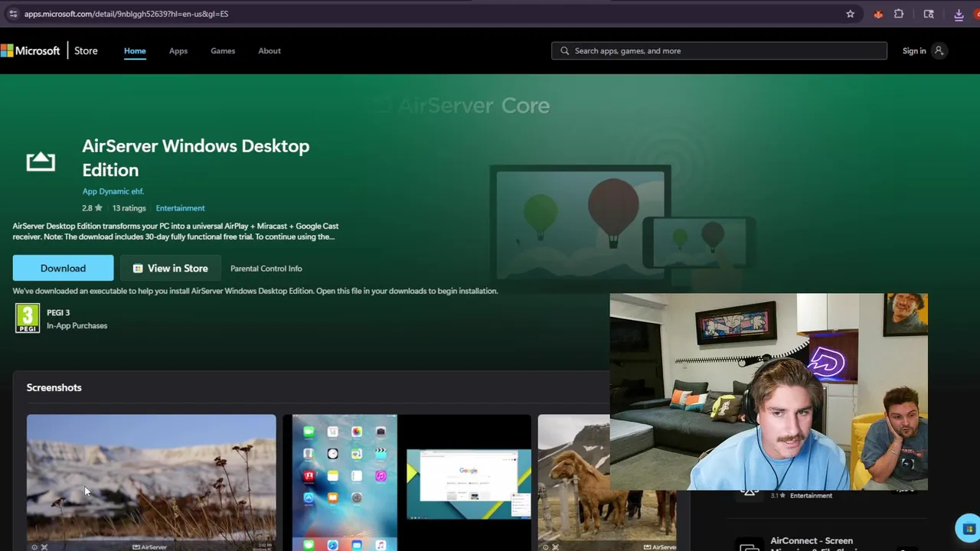This screenshot has width=980, height=551.
Task: Open the iPad home screen screenshot thumbnail
Action: coord(407,482)
